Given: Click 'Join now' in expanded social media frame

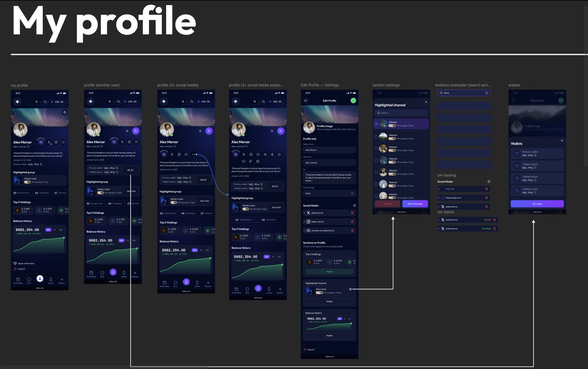Looking at the screenshot, I should tap(276, 207).
